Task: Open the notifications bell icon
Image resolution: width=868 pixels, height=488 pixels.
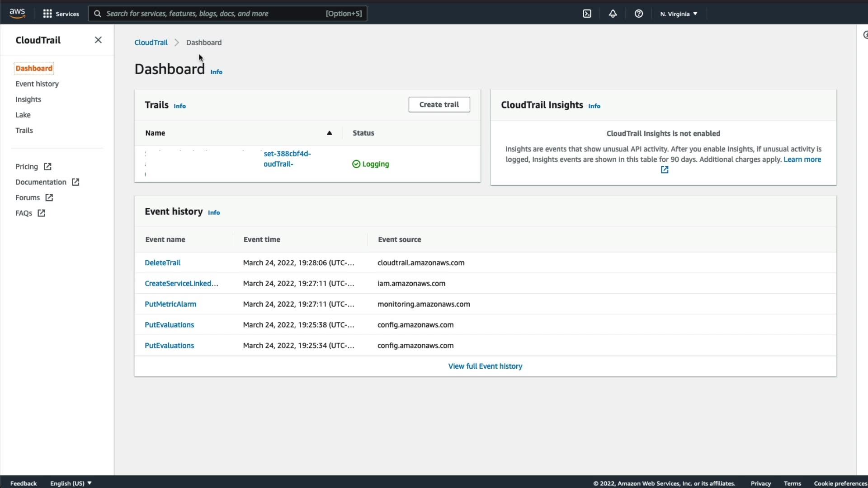Action: coord(613,14)
